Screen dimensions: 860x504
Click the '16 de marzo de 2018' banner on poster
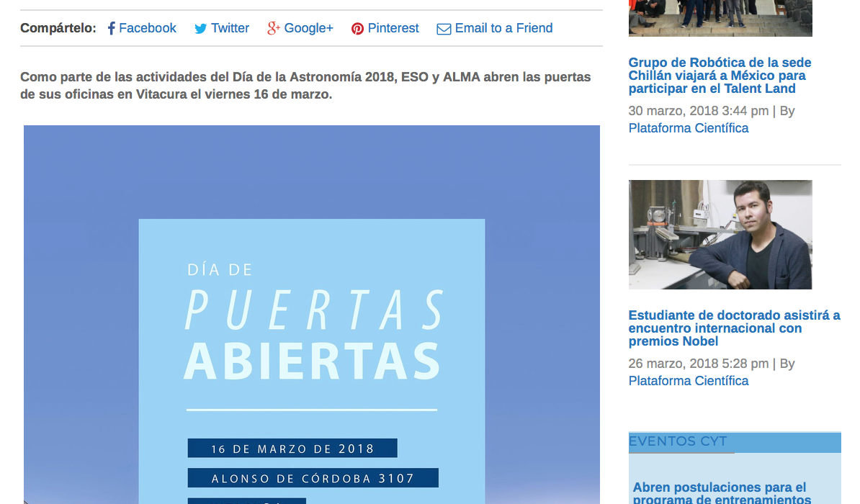[292, 447]
